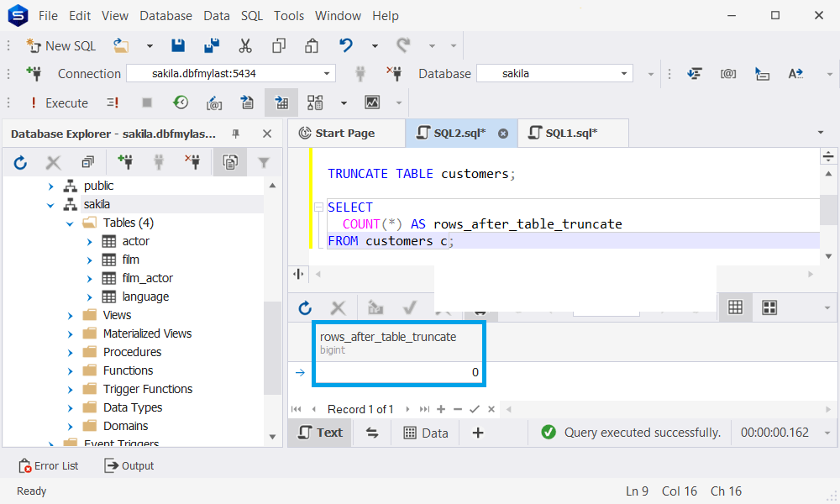840x504 pixels.
Task: Collapse the Tables folder
Action: click(x=70, y=223)
